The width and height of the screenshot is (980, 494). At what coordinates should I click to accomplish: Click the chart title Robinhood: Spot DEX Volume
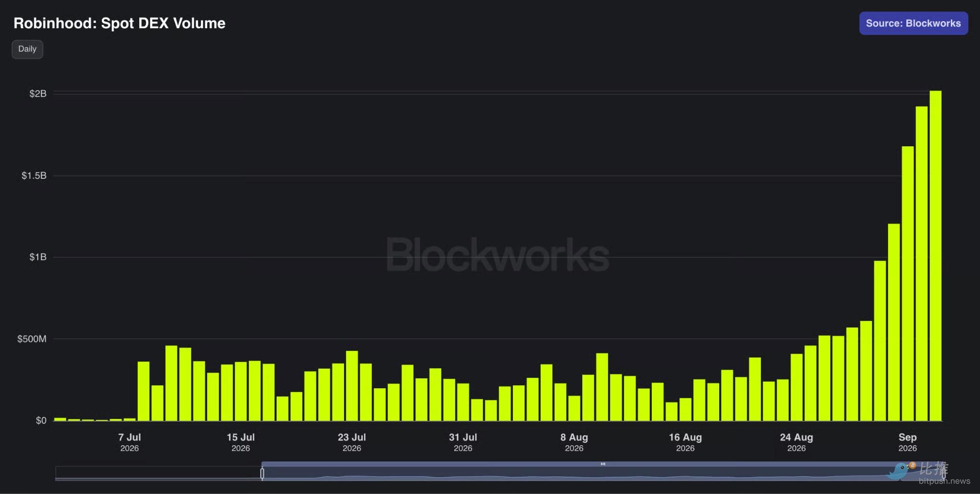[120, 23]
